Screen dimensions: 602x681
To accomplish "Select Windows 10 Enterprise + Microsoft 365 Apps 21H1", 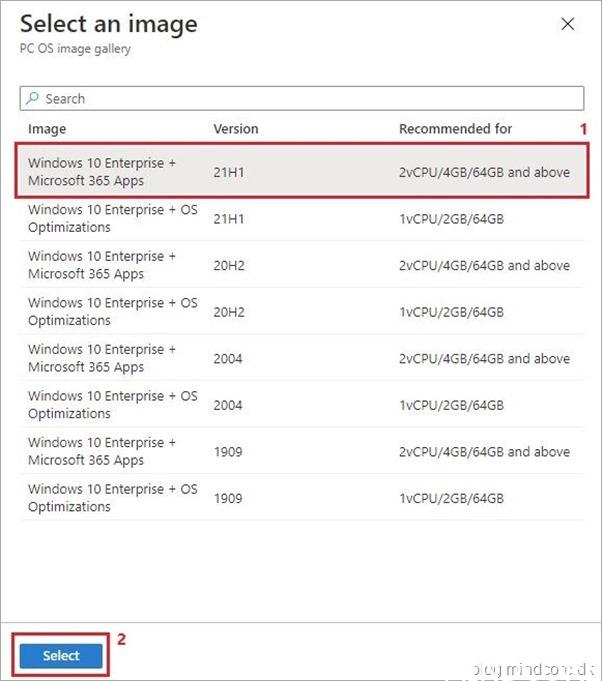I will pyautogui.click(x=102, y=172).
